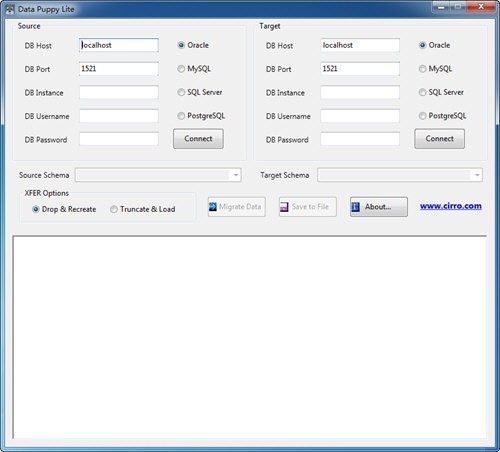Click the source DB Password field
Viewport: 500px width, 452px height.
[x=119, y=139]
